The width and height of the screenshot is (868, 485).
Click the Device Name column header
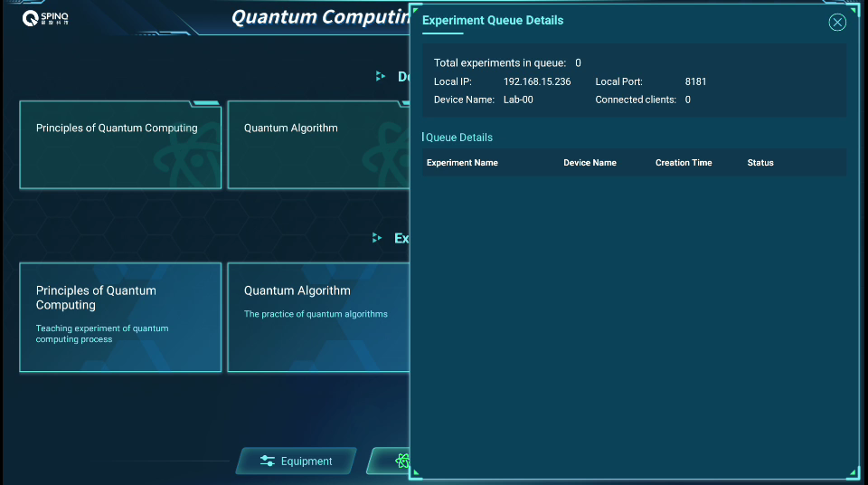point(590,163)
